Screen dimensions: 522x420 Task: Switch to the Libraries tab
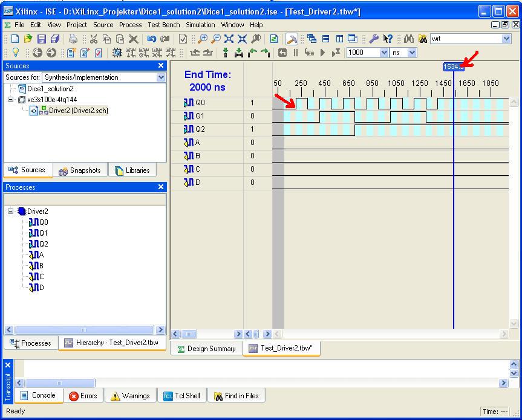[x=132, y=170]
